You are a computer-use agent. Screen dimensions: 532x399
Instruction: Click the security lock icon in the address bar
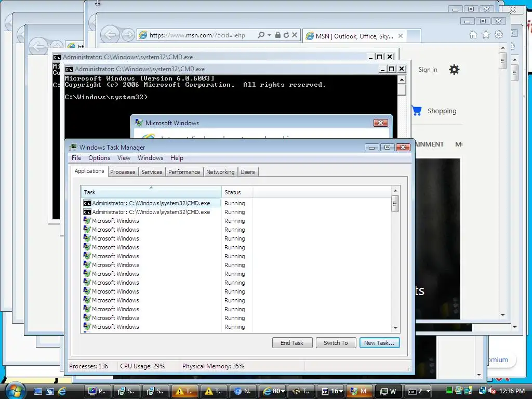coord(278,35)
